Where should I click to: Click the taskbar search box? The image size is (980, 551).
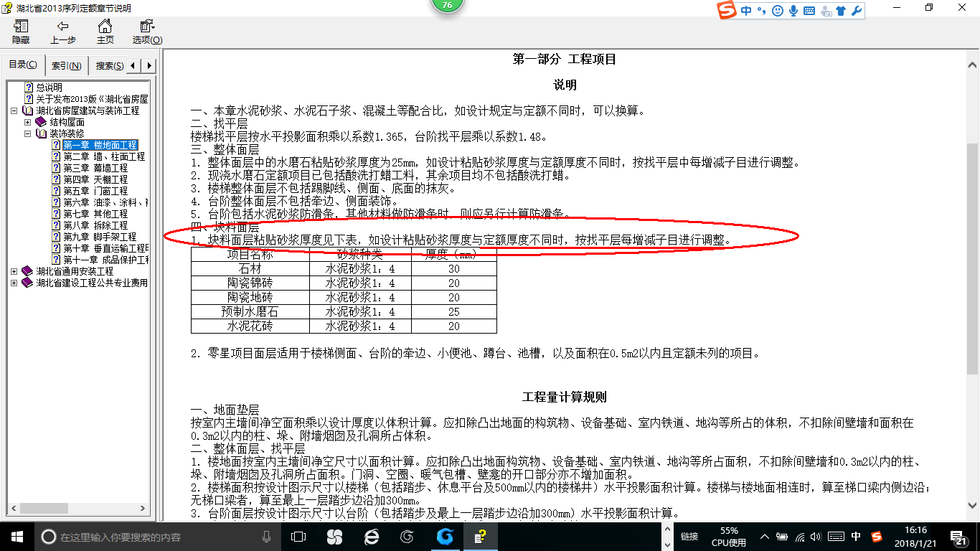tap(158, 537)
